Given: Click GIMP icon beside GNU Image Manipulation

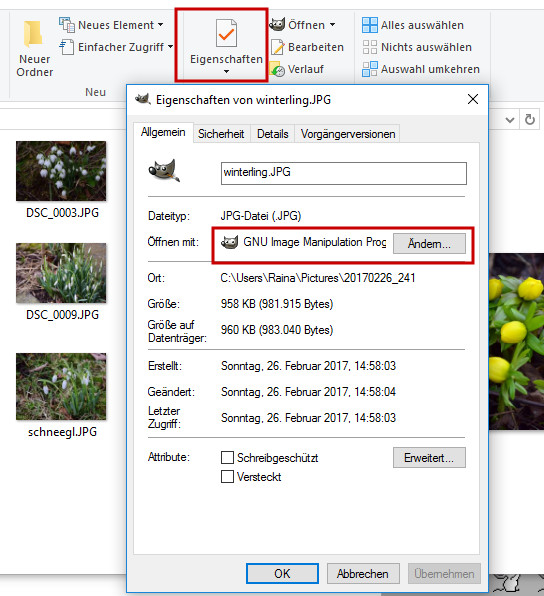Looking at the screenshot, I should (230, 242).
